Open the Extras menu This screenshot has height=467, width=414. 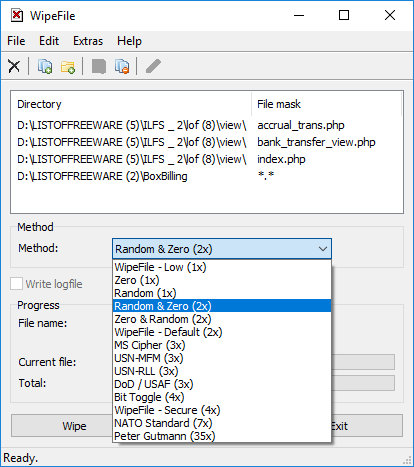88,41
